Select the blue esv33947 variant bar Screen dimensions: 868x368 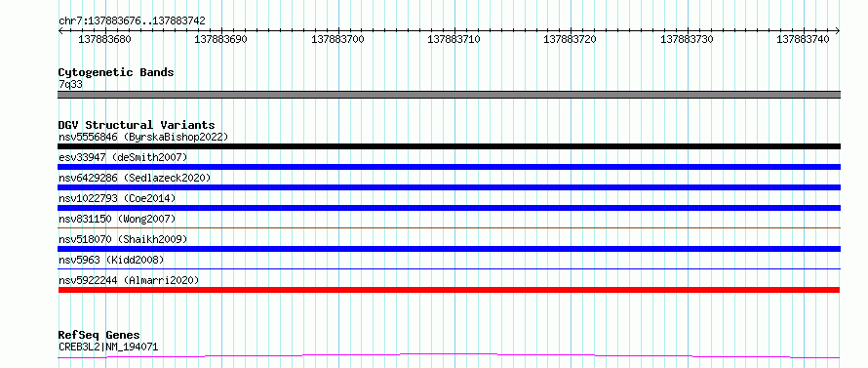point(449,167)
